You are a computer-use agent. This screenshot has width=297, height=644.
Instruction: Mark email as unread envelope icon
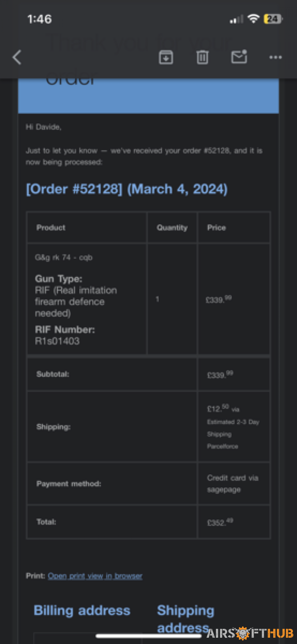tap(239, 57)
